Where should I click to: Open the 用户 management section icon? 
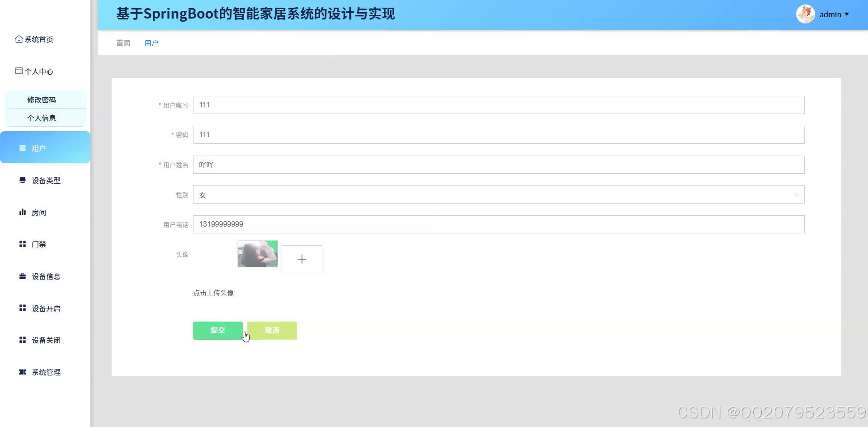coord(22,148)
